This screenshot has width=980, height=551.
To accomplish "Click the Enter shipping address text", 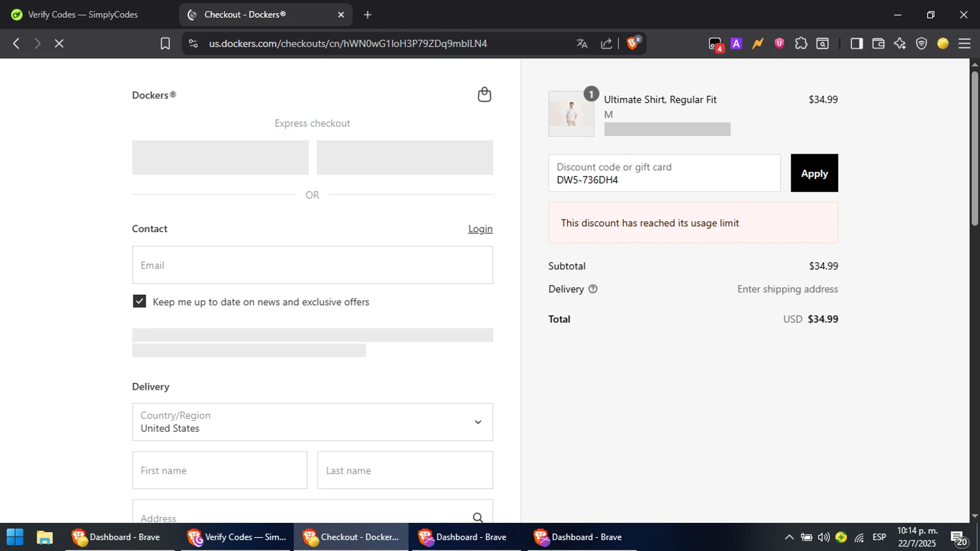I will pos(788,289).
